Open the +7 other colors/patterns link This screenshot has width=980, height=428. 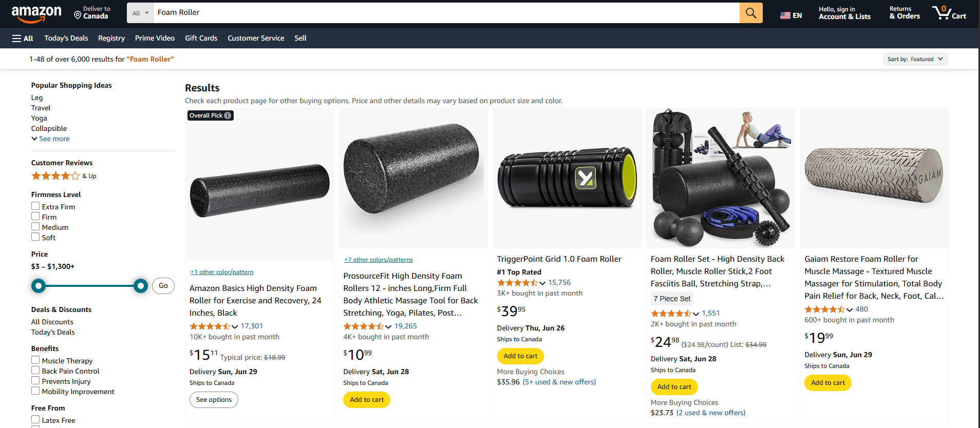pyautogui.click(x=378, y=260)
